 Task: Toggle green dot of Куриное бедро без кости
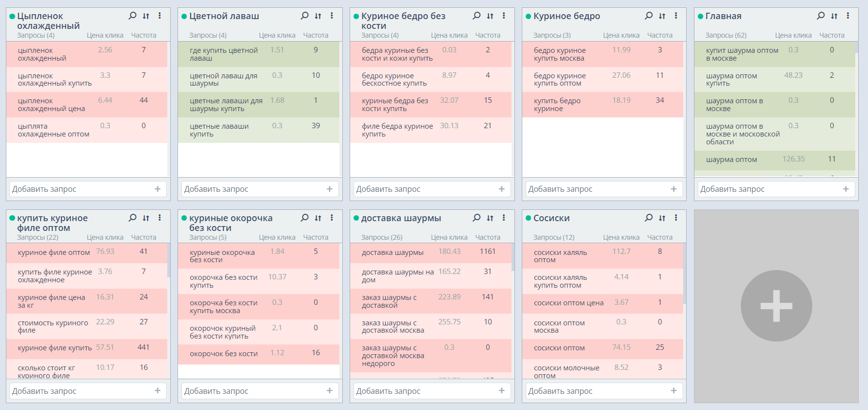(356, 17)
